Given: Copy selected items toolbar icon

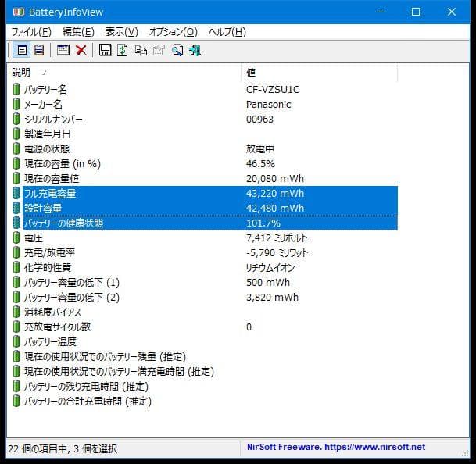Looking at the screenshot, I should 141,50.
